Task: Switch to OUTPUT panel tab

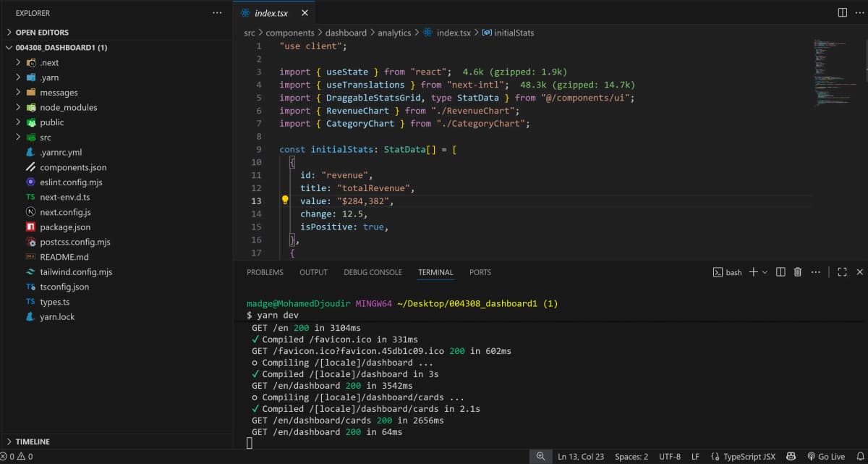Action: (313, 272)
